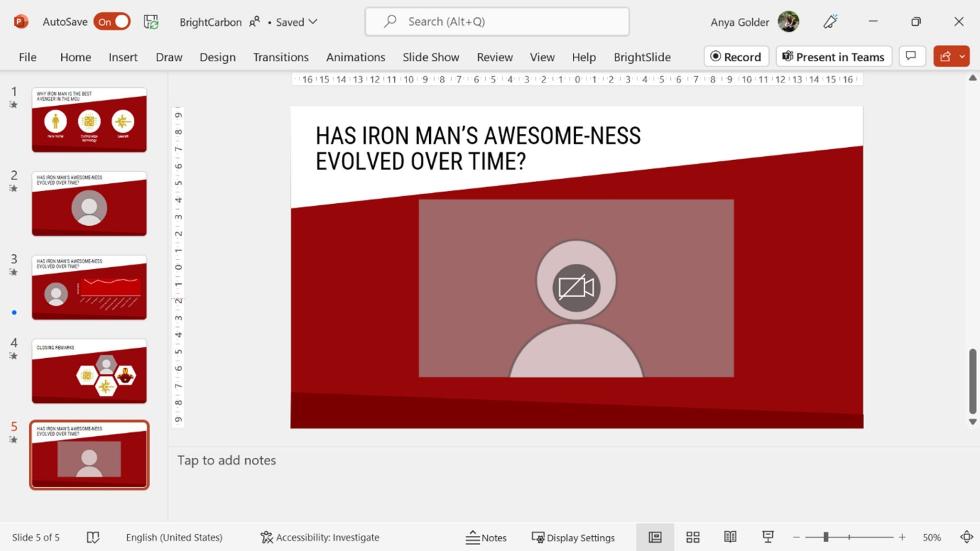The height and width of the screenshot is (551, 980).
Task: Open the Notes pane icon
Action: coord(487,537)
